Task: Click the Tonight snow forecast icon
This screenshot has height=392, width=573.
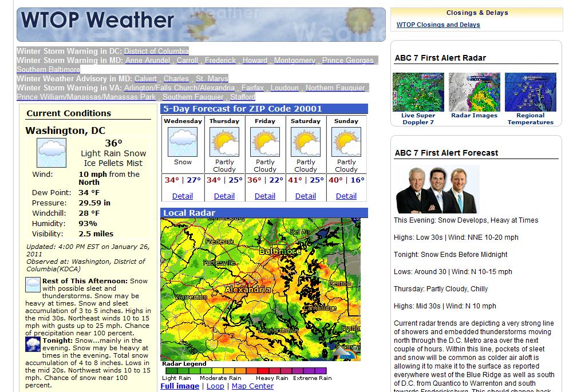Action: 33,345
